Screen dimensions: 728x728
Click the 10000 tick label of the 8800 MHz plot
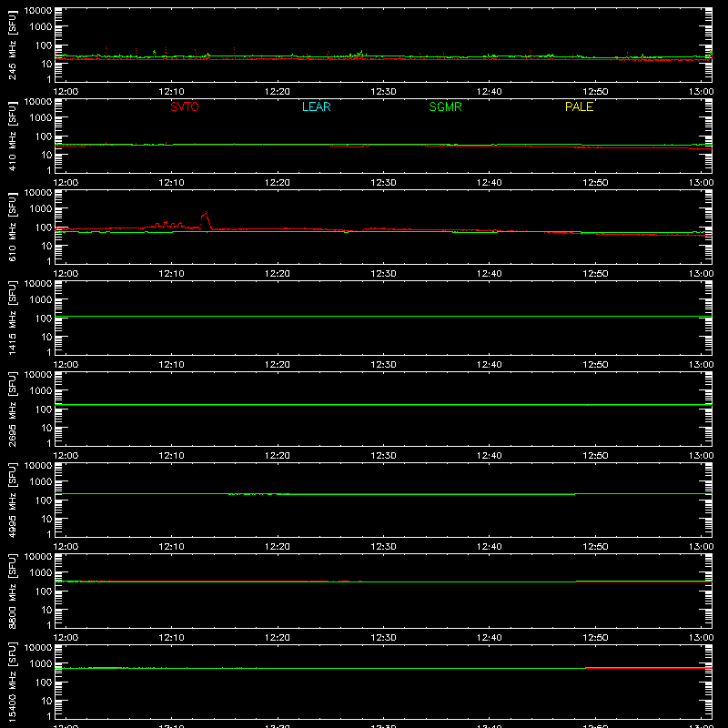click(38, 557)
